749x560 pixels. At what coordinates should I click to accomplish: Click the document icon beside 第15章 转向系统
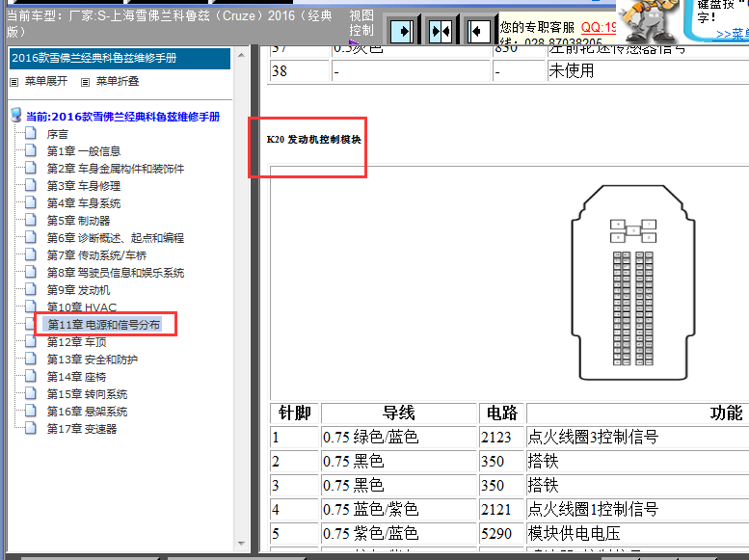click(31, 393)
